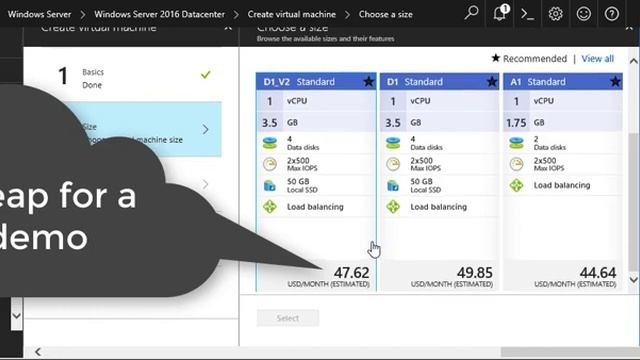Open the portal search magnifier icon
The image size is (640, 360).
click(471, 13)
